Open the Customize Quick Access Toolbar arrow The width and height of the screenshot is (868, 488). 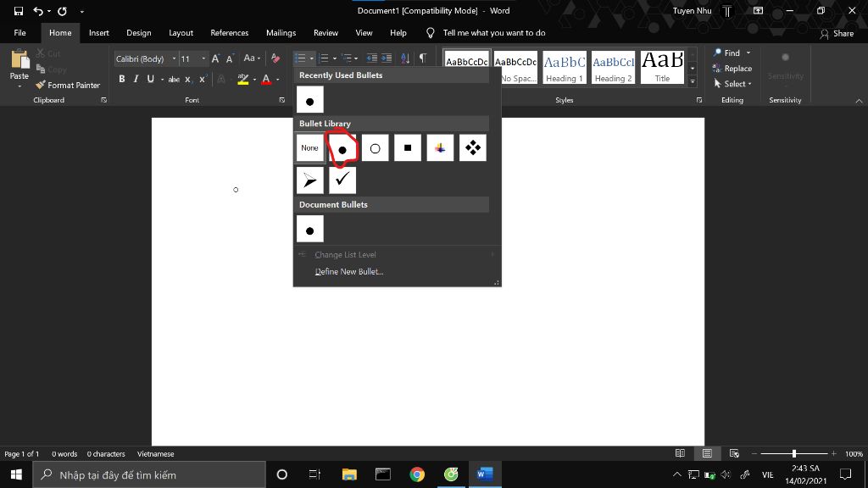(82, 11)
